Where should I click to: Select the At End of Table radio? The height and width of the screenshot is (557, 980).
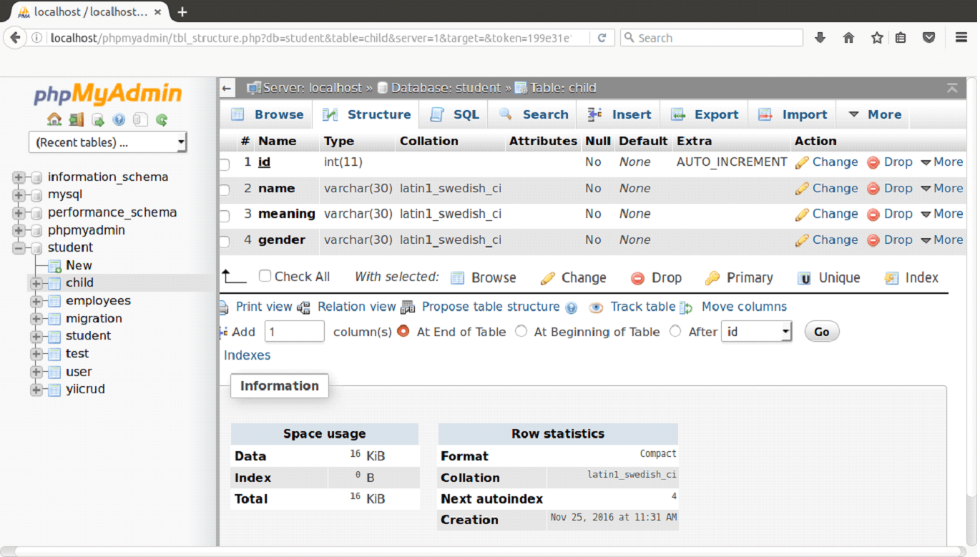(403, 331)
